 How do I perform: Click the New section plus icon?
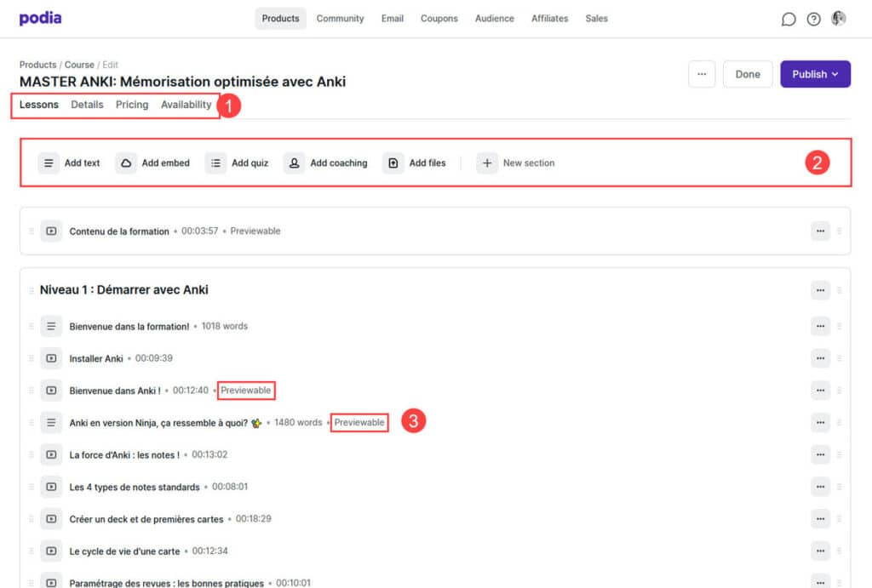coord(487,163)
